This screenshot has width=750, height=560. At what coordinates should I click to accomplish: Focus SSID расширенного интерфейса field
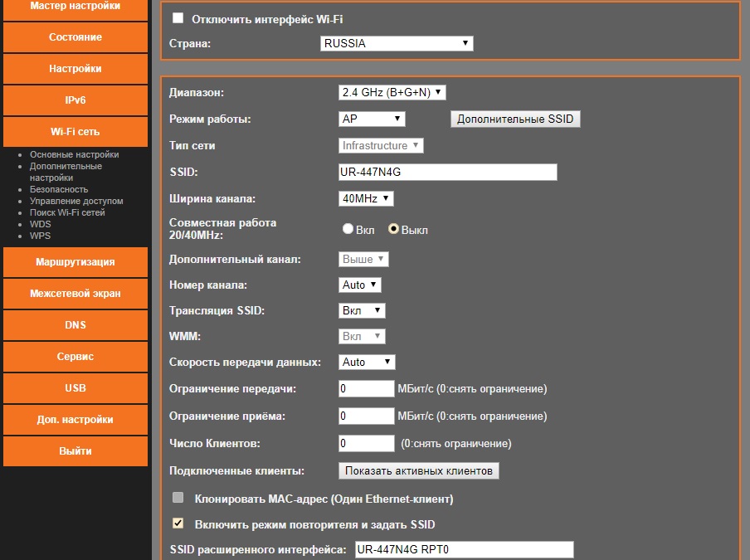coord(465,549)
